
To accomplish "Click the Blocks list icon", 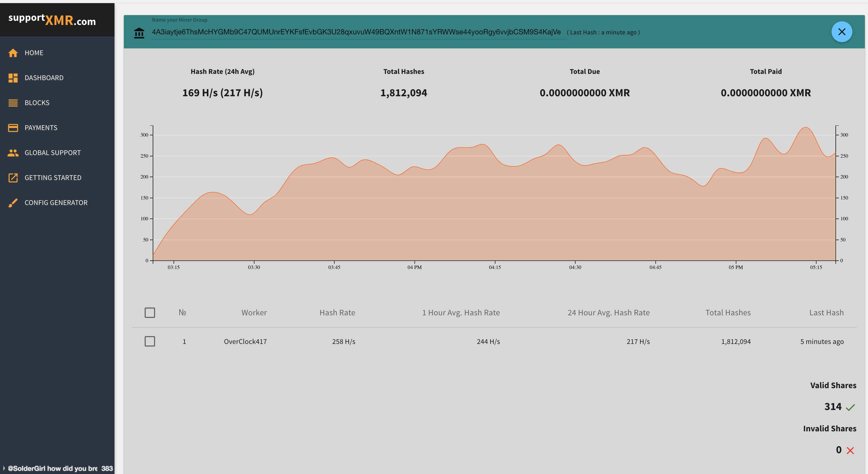I will 13,103.
